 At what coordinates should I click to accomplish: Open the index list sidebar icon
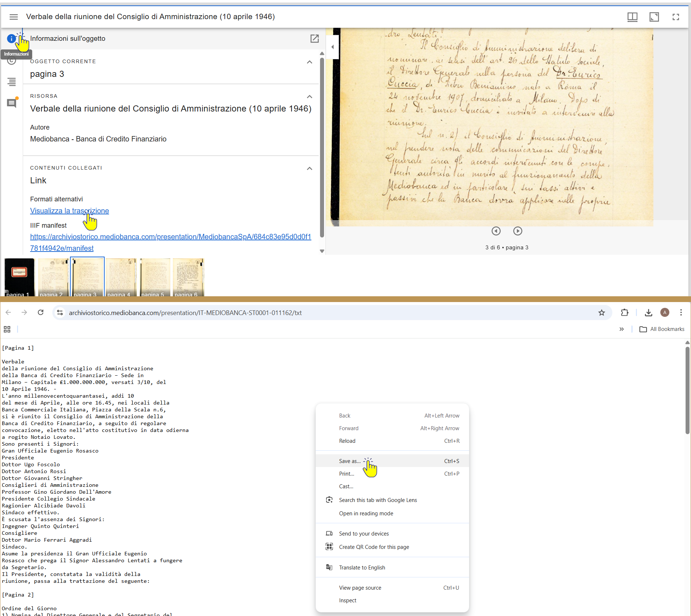[x=12, y=82]
